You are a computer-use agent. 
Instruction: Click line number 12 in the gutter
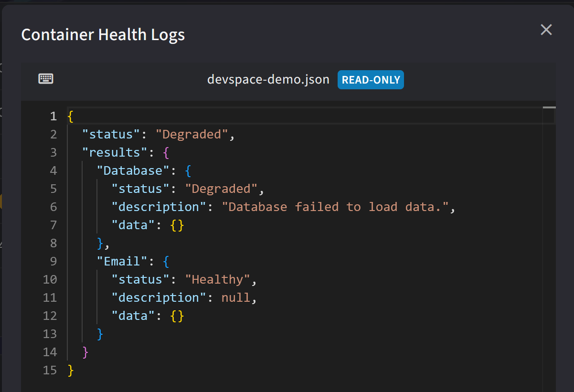point(50,316)
